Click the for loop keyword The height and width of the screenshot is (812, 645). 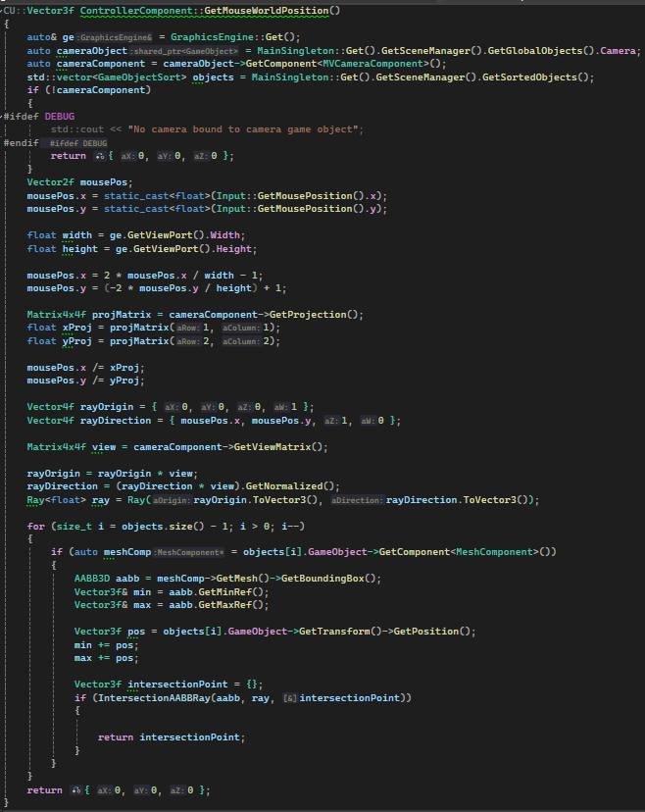35,527
